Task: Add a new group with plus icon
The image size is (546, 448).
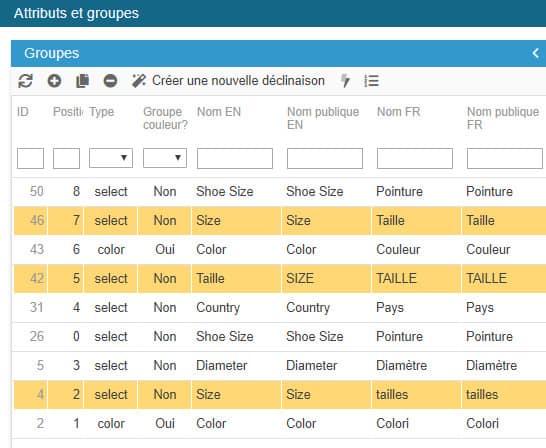Action: coord(54,81)
